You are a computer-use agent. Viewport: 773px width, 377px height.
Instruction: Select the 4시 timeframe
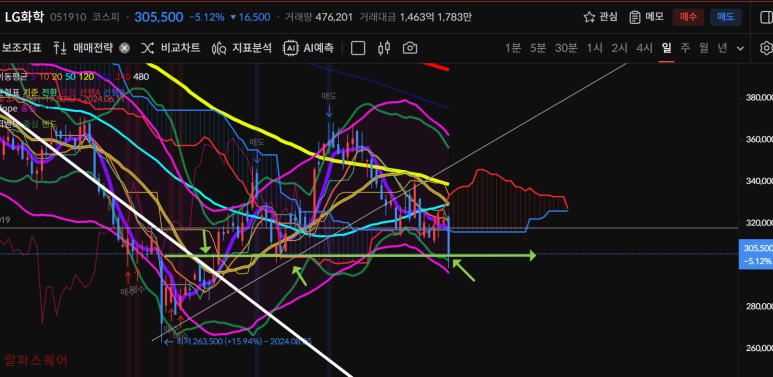click(x=644, y=48)
